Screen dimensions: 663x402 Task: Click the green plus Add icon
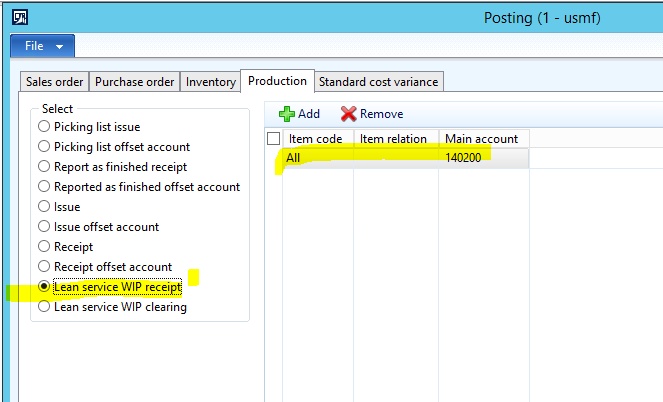(x=287, y=114)
